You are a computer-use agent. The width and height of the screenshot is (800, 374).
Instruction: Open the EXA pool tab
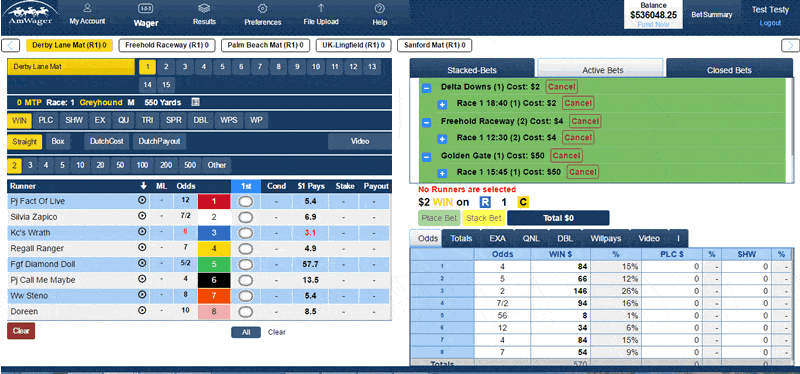pos(497,238)
